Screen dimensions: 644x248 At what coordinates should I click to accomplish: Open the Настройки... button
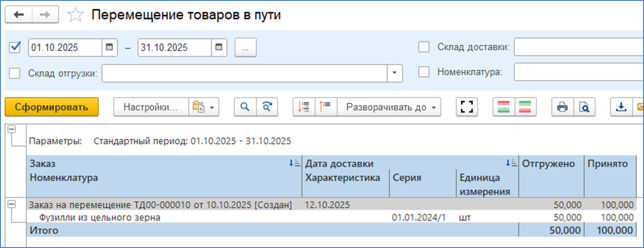click(x=150, y=107)
